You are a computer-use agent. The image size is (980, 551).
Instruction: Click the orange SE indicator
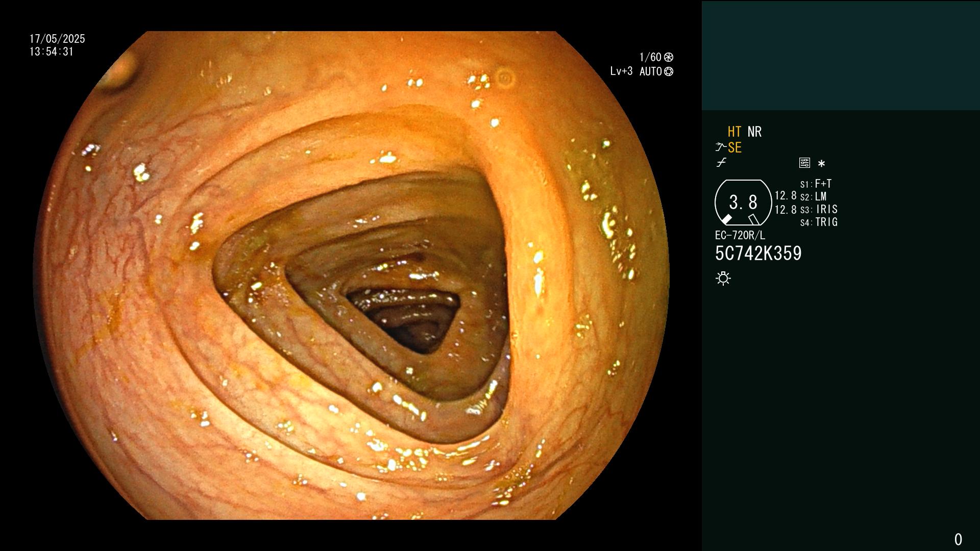[734, 147]
